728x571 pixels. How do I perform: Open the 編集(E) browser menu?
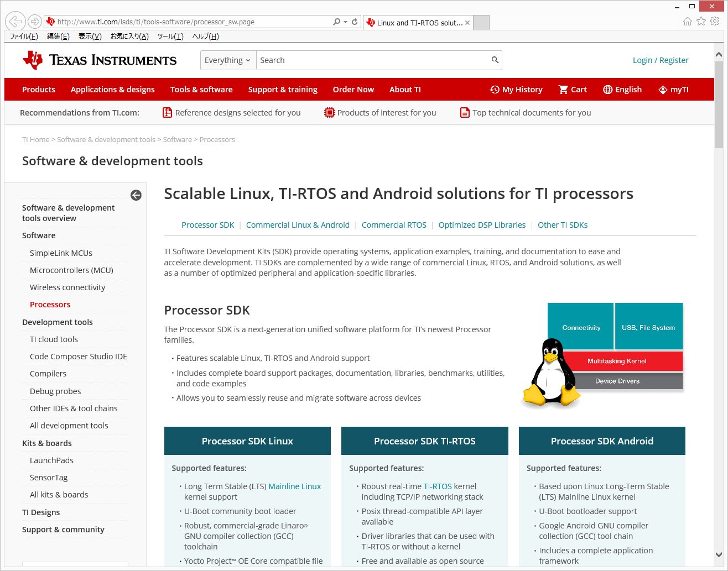58,36
